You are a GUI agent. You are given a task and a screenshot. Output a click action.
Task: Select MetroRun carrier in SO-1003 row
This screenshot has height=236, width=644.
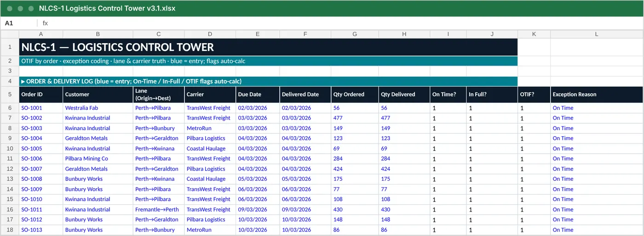(210, 128)
